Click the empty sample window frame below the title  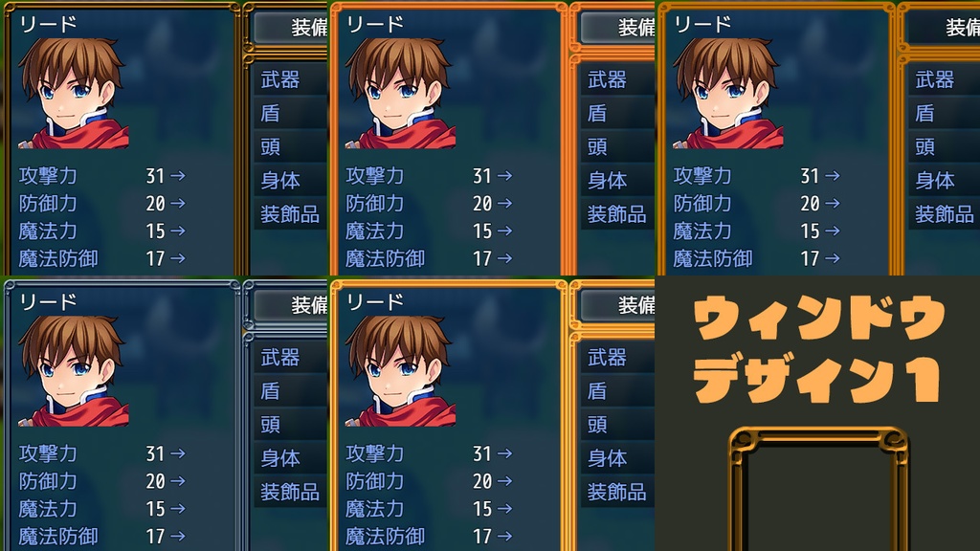819,489
